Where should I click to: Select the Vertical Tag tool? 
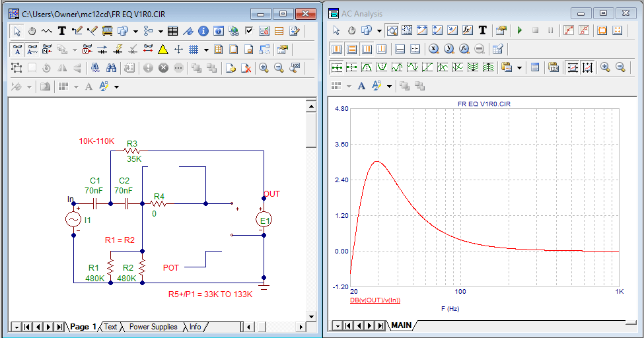437,30
